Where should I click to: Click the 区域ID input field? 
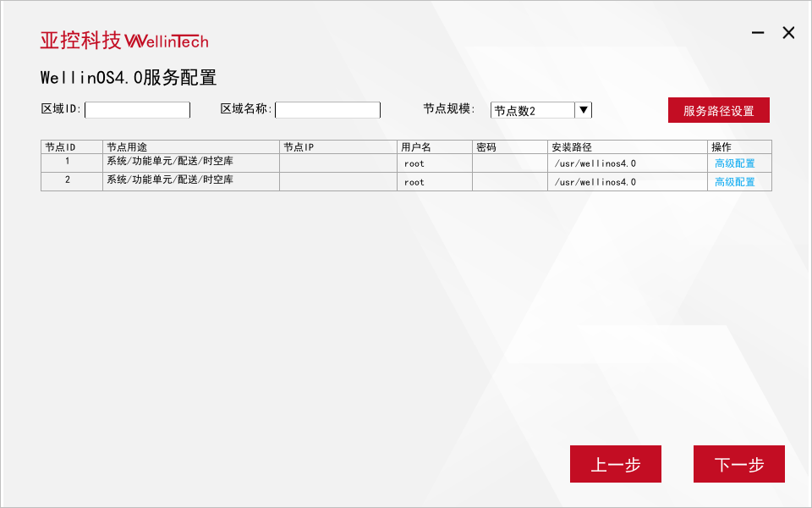click(x=137, y=110)
